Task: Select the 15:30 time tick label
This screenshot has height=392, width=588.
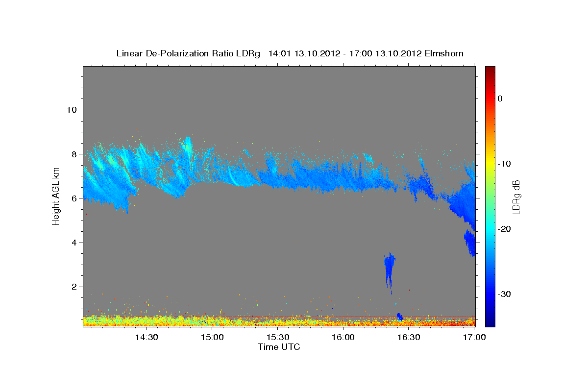Action: pos(278,337)
